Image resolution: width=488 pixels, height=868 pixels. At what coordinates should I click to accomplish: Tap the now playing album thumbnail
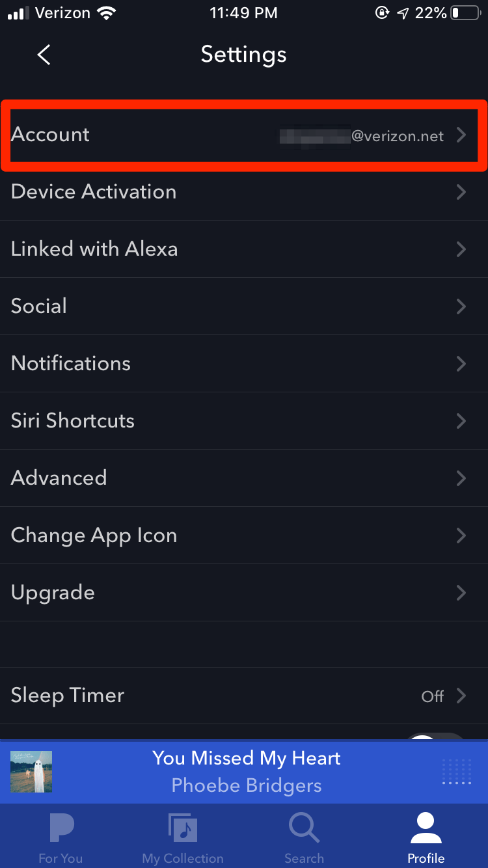pos(31,772)
